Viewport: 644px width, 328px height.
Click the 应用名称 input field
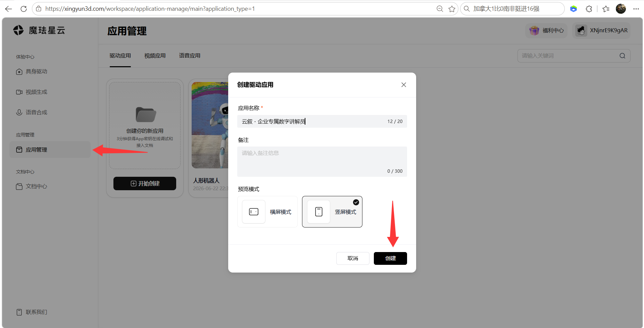322,121
